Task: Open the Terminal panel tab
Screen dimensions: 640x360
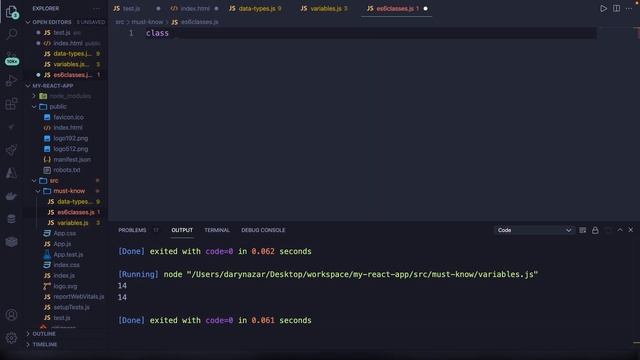Action: 217,230
